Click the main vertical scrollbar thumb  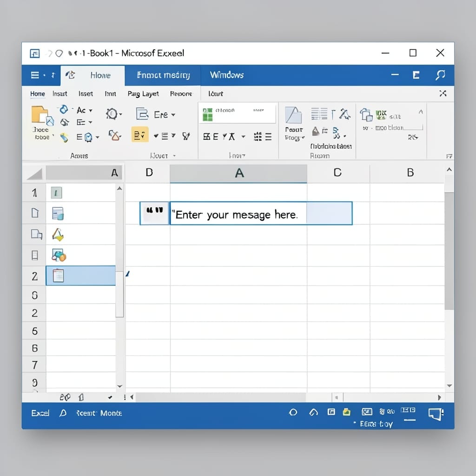[x=449, y=251]
